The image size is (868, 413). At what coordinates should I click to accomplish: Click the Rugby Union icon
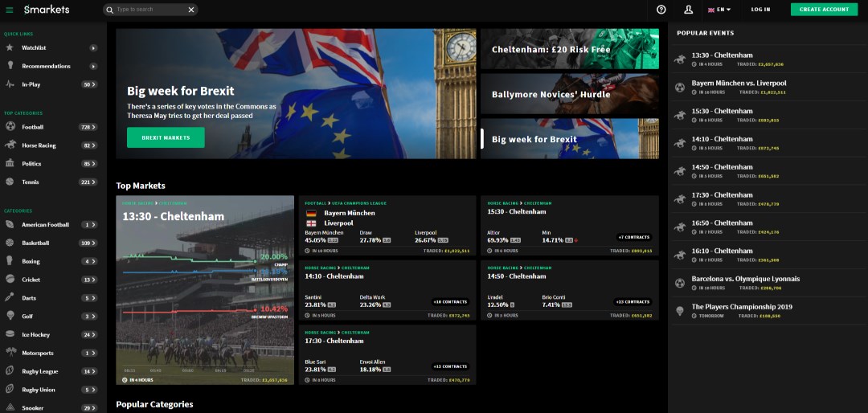[x=10, y=389]
